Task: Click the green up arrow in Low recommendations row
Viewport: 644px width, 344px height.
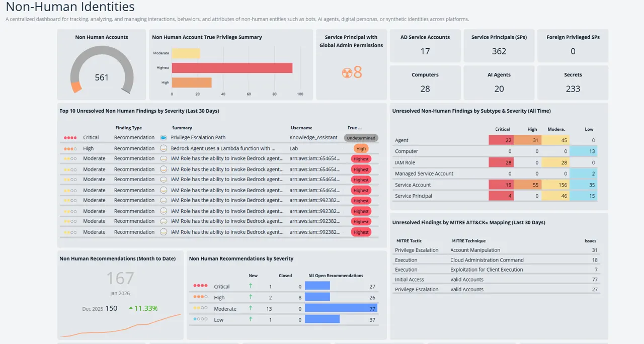Action: click(x=251, y=319)
